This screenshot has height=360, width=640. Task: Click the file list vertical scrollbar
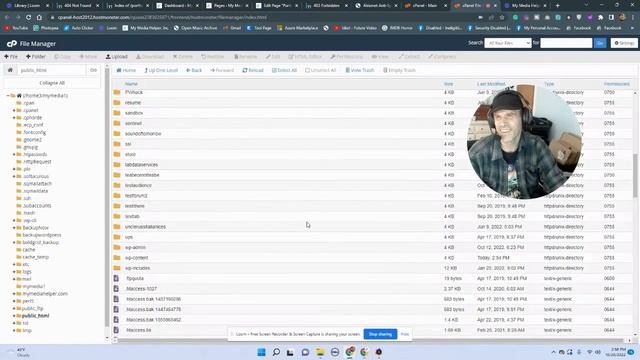(635, 176)
